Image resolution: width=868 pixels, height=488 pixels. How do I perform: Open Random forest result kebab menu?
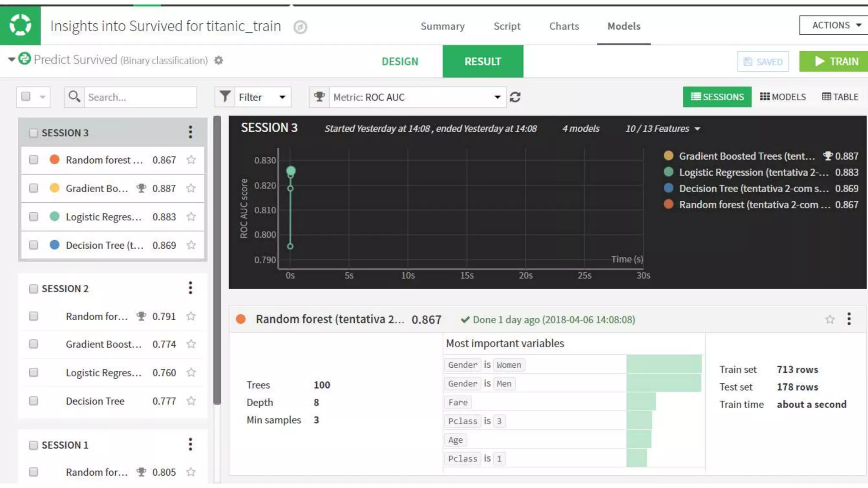[x=849, y=319]
